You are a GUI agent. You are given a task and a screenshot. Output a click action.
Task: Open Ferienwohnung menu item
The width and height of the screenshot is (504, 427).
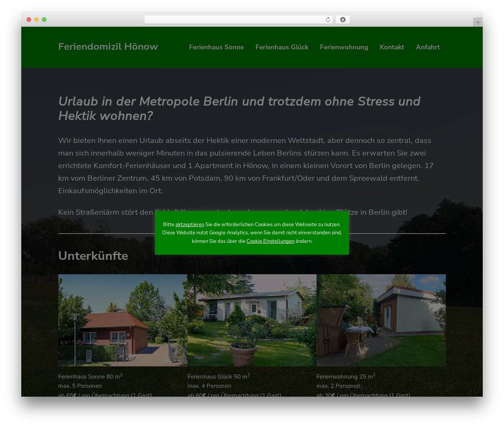[x=344, y=47]
